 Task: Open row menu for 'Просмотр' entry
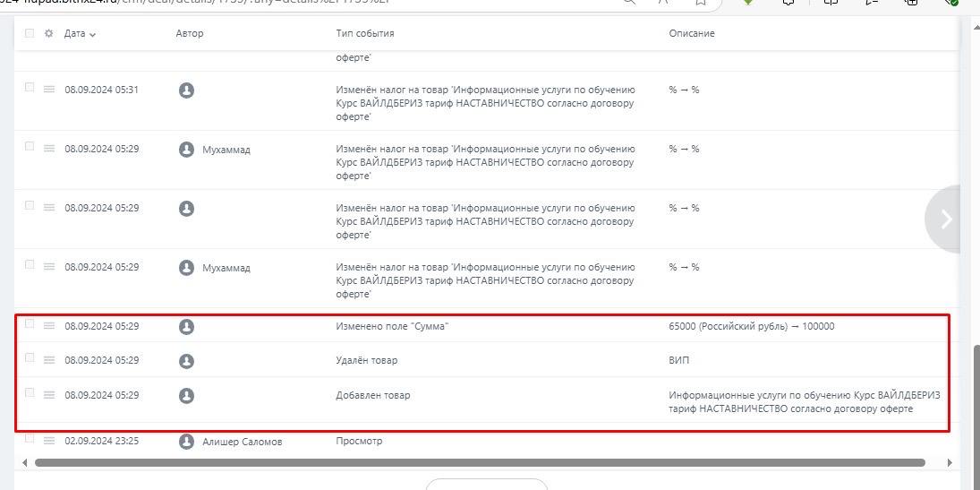coord(49,442)
